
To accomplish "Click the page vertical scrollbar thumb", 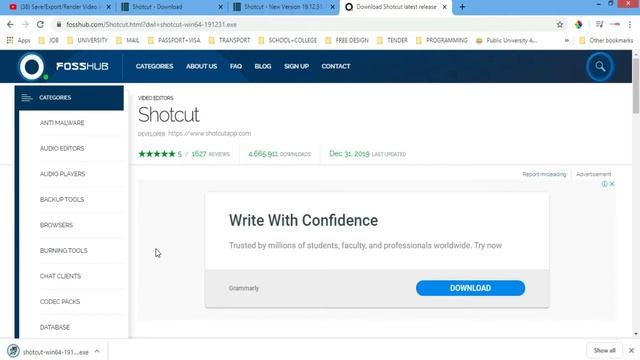I will click(x=636, y=86).
